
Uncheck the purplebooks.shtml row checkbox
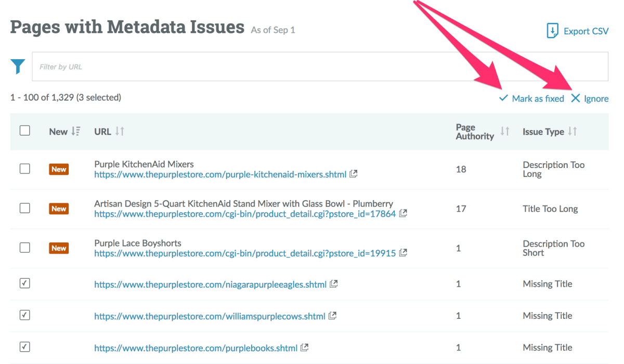(x=25, y=347)
